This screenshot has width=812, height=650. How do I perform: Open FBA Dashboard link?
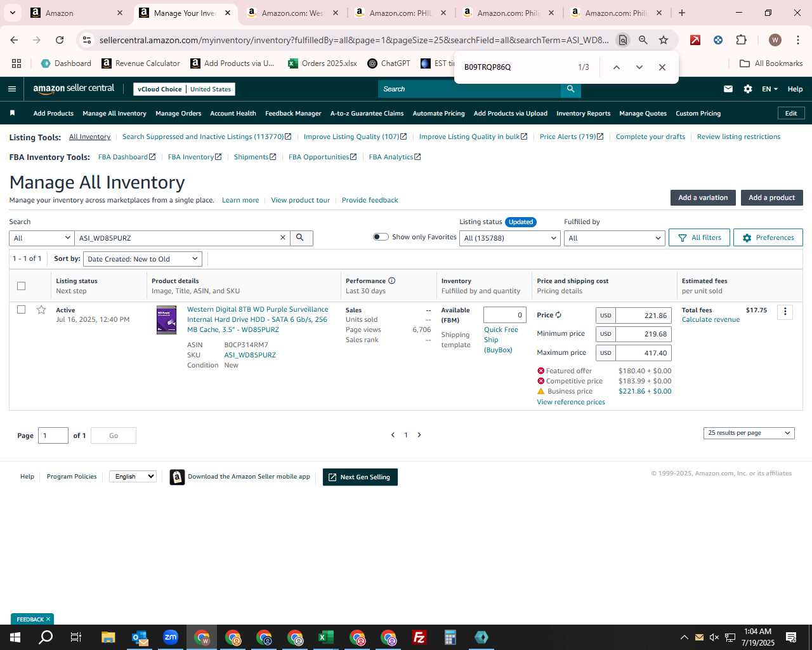pos(127,157)
